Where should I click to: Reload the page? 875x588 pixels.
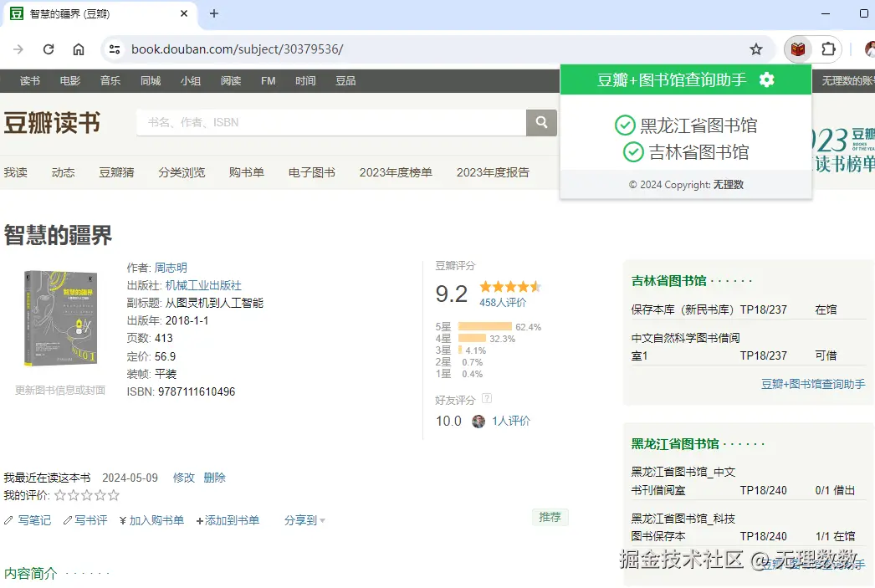[x=49, y=49]
